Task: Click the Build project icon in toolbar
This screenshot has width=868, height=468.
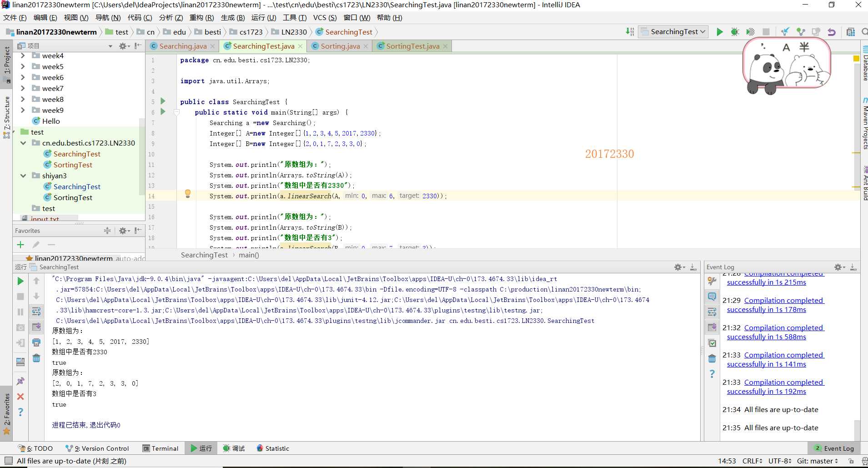Action: tap(630, 32)
